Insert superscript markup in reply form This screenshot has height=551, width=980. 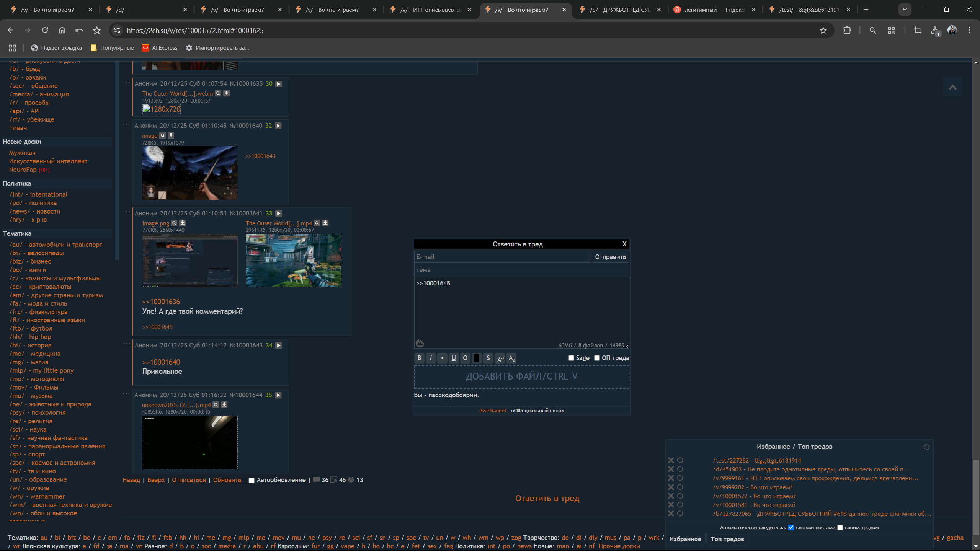point(500,358)
